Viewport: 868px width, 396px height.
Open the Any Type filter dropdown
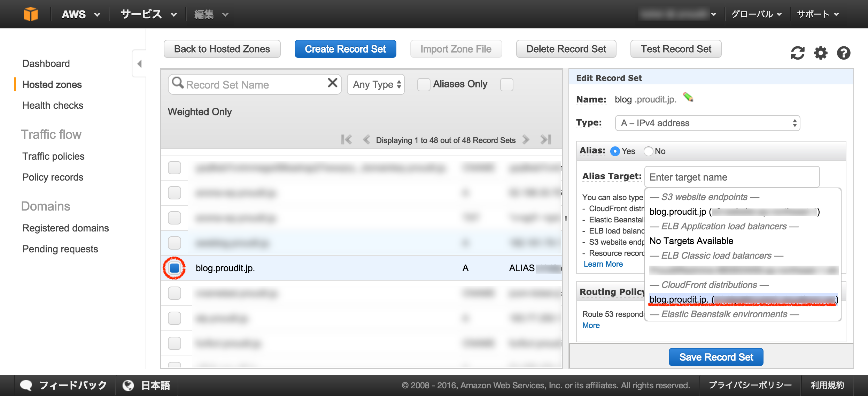click(x=376, y=84)
